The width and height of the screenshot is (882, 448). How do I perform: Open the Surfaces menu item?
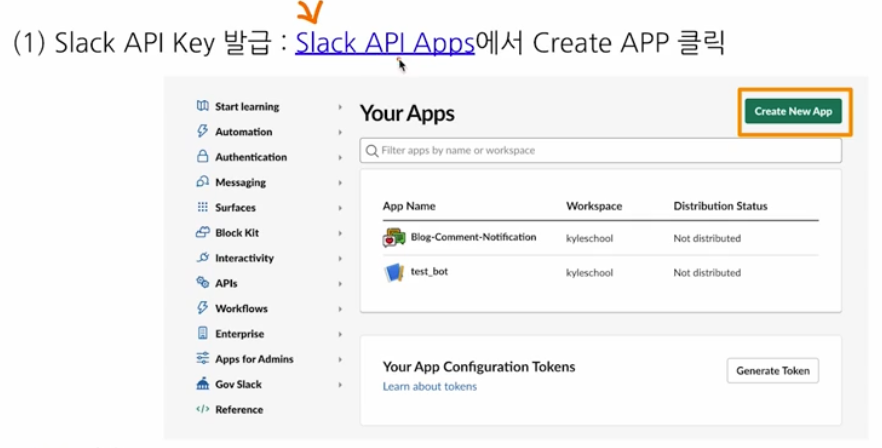tap(235, 208)
